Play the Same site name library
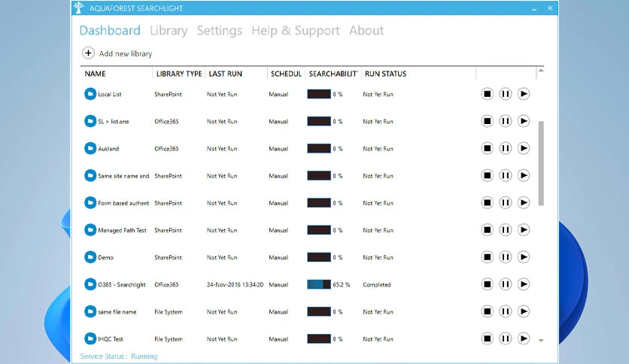629x364 pixels. [x=524, y=175]
